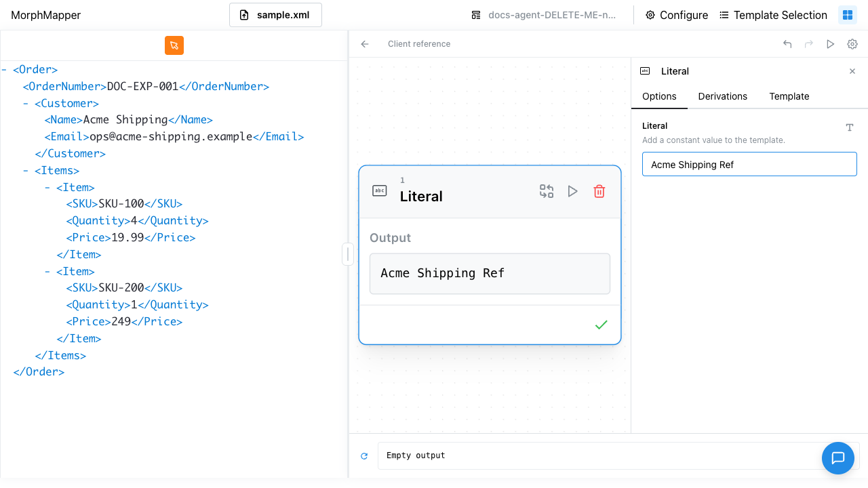Select the Quantity value 4
This screenshot has width=868, height=488.
point(134,220)
